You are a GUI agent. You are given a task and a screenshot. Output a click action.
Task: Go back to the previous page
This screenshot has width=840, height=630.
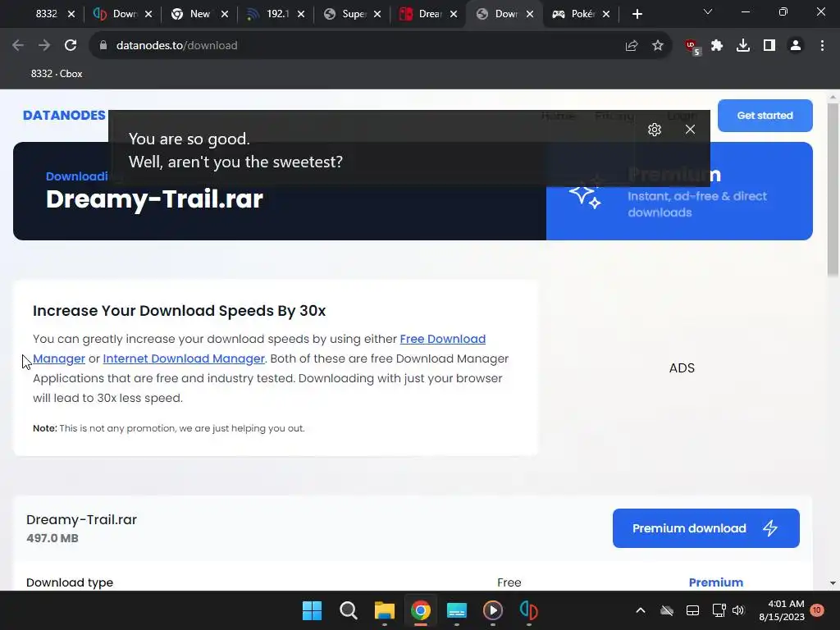click(18, 46)
